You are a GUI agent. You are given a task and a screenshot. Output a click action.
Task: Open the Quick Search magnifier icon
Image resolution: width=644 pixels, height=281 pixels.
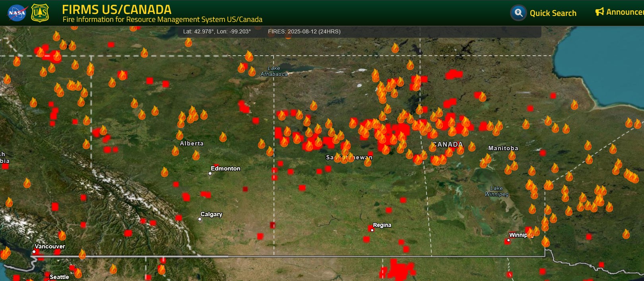tap(518, 13)
